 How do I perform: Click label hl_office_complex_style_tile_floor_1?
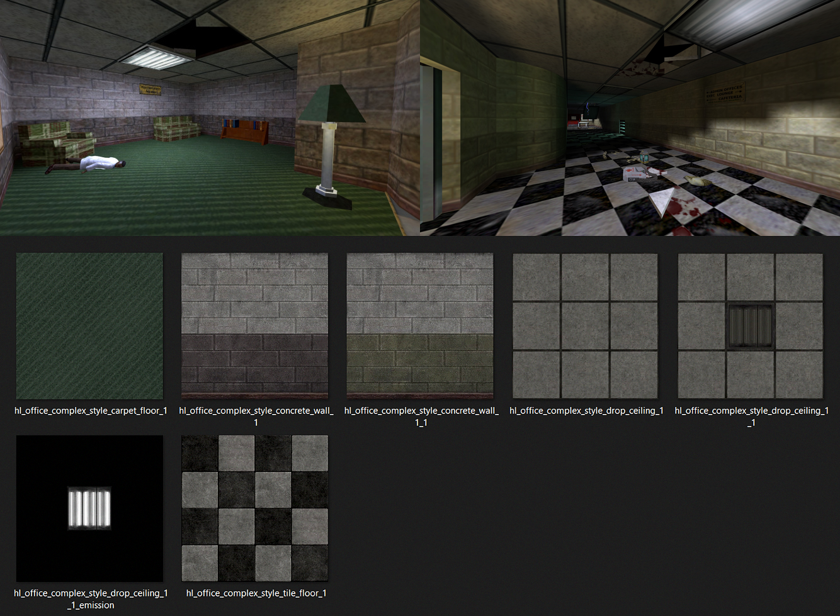(x=256, y=593)
